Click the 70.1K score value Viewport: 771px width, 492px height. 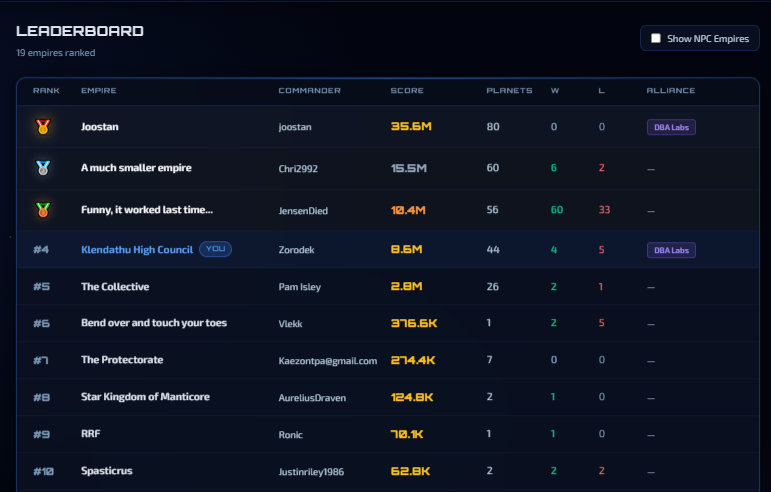click(407, 434)
